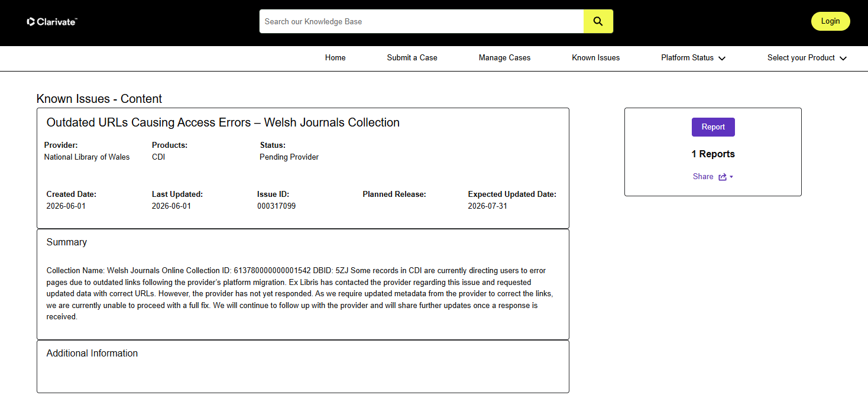868x405 pixels.
Task: Click the 'Provider:' label
Action: click(61, 145)
